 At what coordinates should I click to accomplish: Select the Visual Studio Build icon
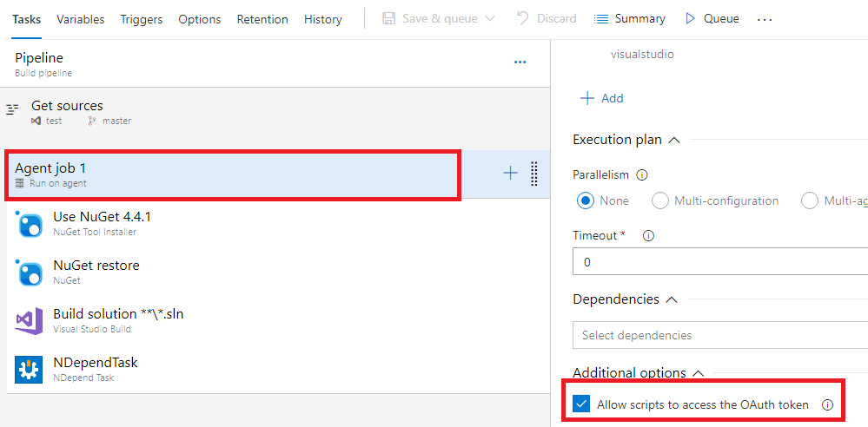[29, 321]
